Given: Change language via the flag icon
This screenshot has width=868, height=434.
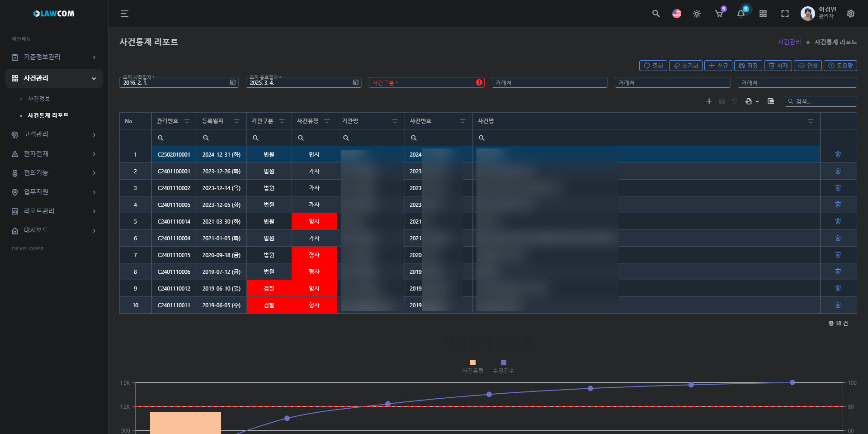Looking at the screenshot, I should (677, 14).
